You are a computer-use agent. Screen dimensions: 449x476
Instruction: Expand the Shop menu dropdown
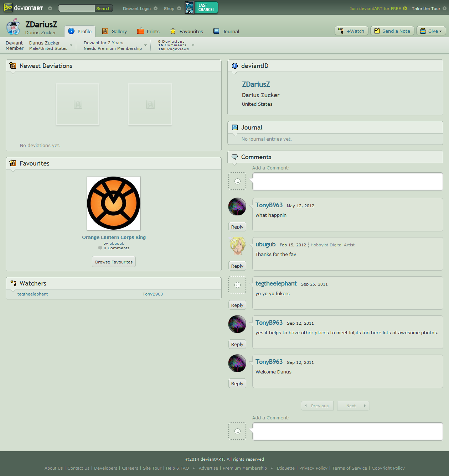pos(179,9)
